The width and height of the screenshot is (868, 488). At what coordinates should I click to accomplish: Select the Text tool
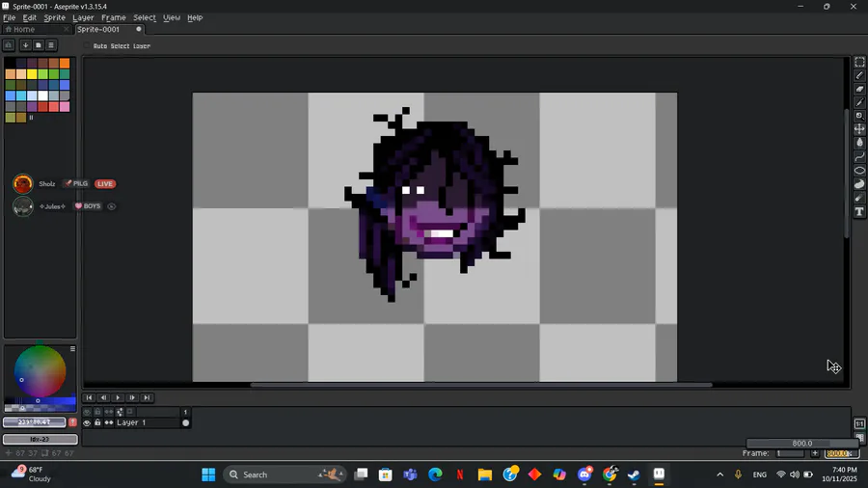coord(859,211)
